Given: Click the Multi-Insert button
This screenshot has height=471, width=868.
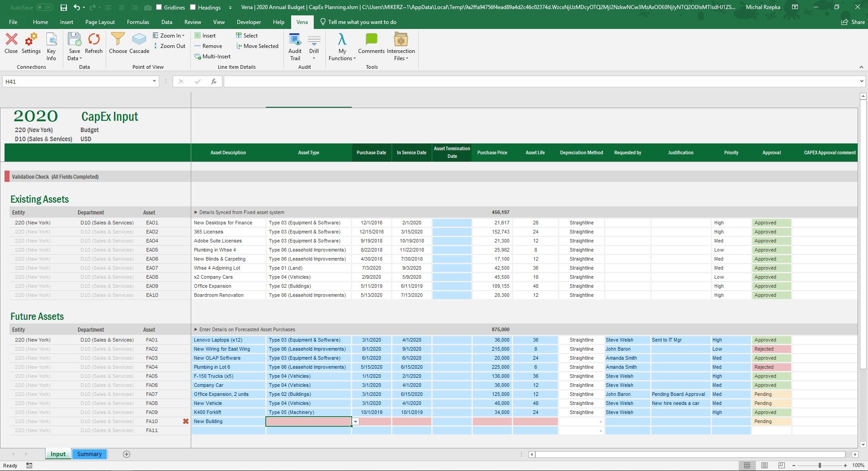Looking at the screenshot, I should coord(212,57).
